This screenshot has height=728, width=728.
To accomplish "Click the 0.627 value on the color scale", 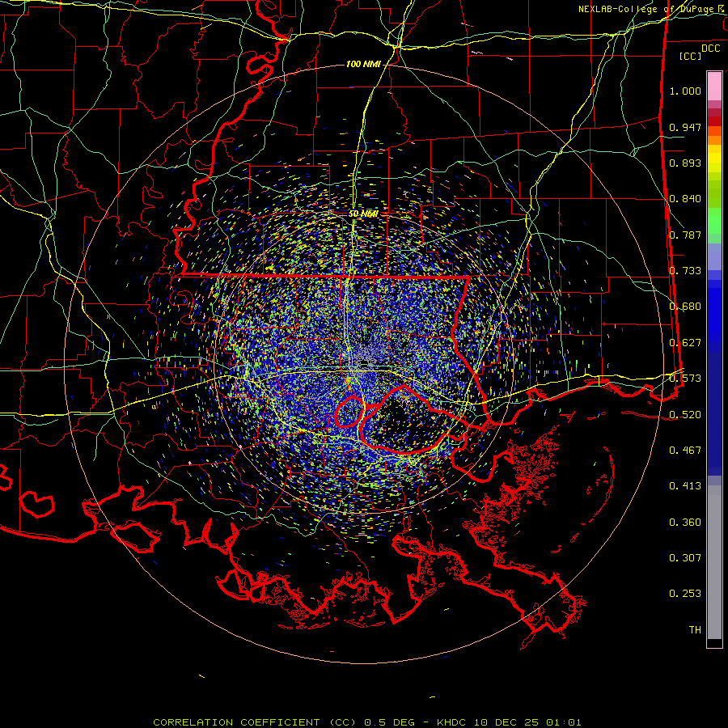I will [685, 343].
